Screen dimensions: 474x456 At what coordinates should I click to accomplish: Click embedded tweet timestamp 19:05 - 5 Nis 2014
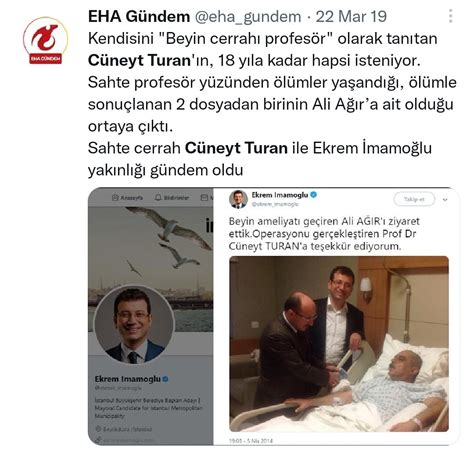(251, 441)
